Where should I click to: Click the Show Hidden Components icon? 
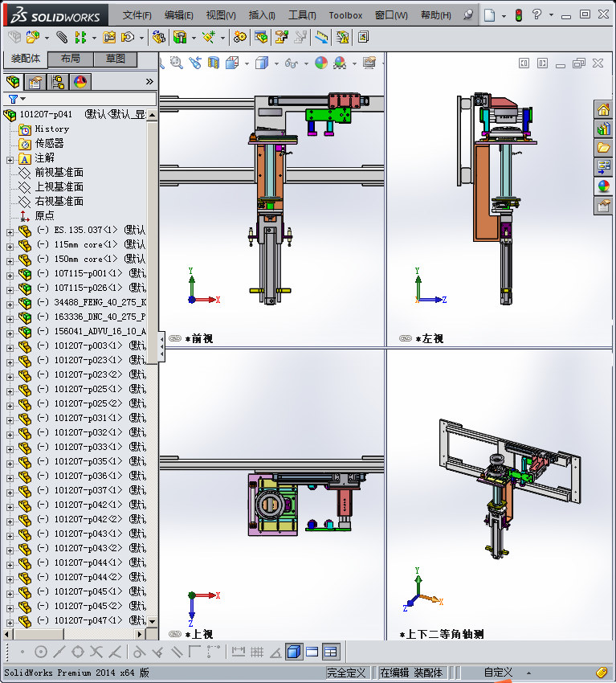(159, 38)
